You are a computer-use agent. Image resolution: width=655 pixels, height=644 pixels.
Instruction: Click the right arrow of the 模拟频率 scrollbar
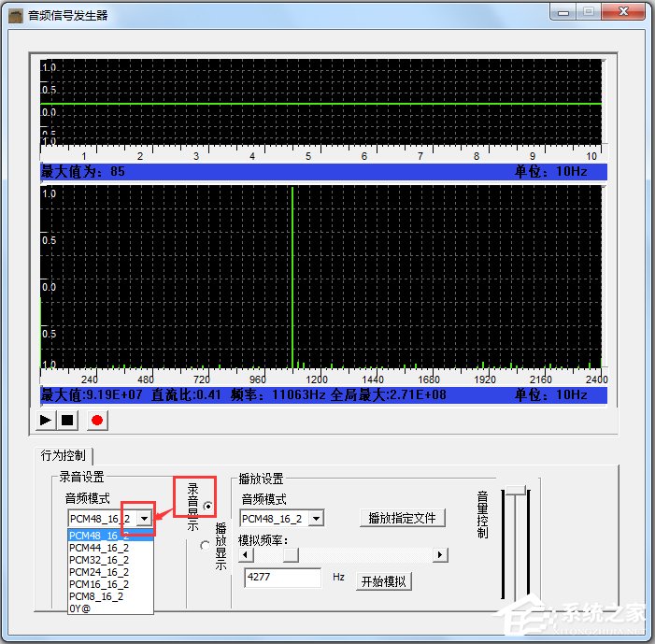tap(440, 555)
